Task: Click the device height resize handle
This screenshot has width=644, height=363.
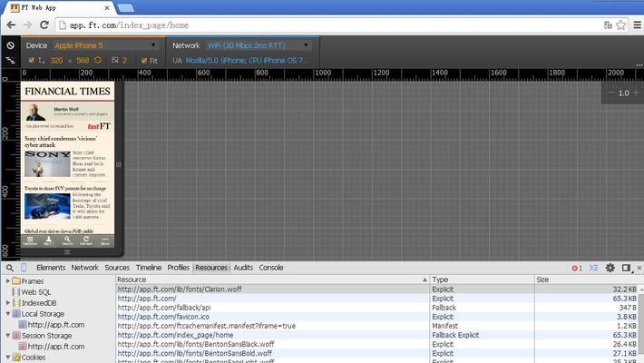Action: pyautogui.click(x=67, y=252)
